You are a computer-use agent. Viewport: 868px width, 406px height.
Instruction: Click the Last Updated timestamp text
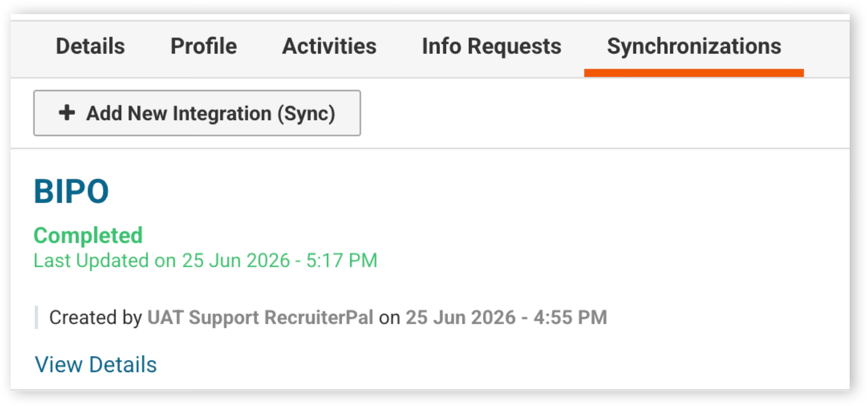click(206, 261)
